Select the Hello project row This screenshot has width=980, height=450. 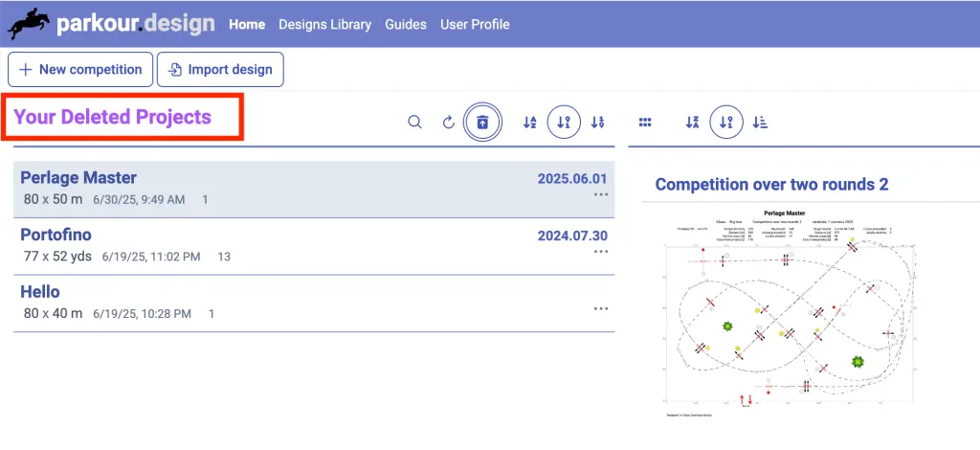tap(287, 303)
